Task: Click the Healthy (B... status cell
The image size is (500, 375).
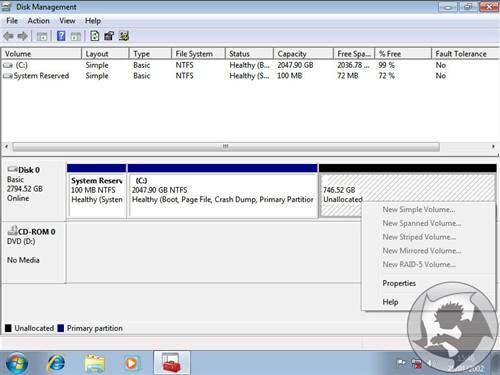Action: click(x=249, y=65)
